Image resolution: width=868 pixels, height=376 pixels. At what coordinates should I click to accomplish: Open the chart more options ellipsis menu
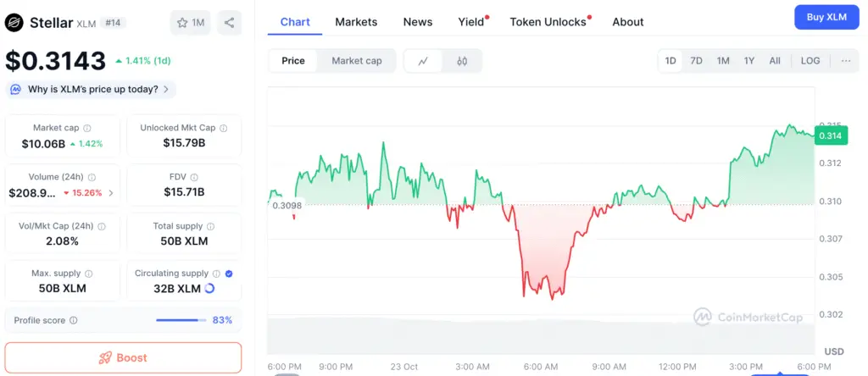pos(845,61)
